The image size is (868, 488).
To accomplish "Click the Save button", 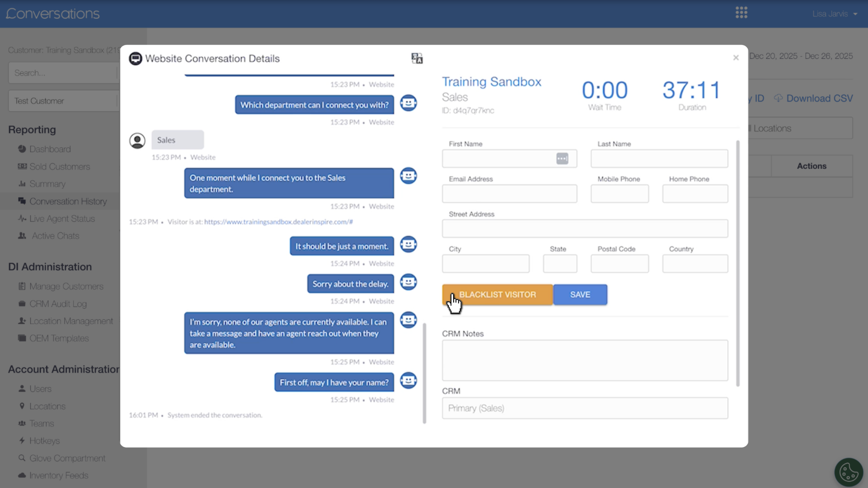I will 580,294.
